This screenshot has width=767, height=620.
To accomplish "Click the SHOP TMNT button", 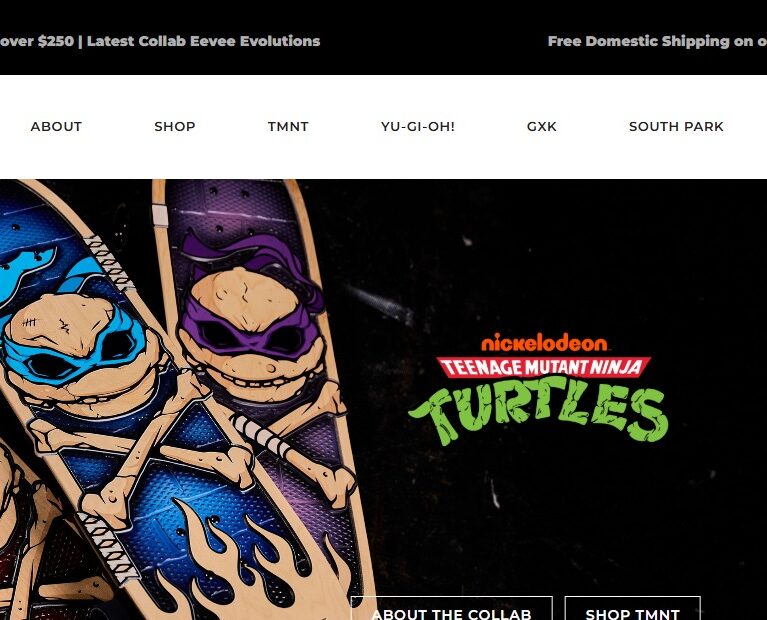I will point(632,608).
